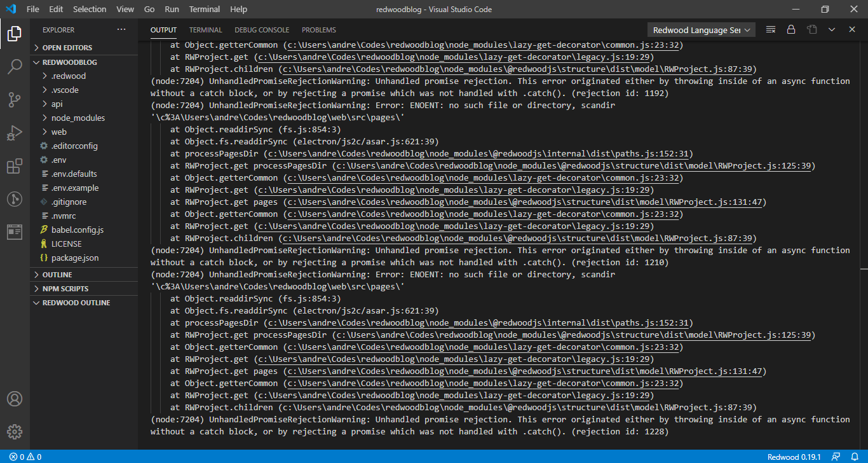Switch to the OUTPUT tab
This screenshot has width=868, height=463.
(x=163, y=30)
